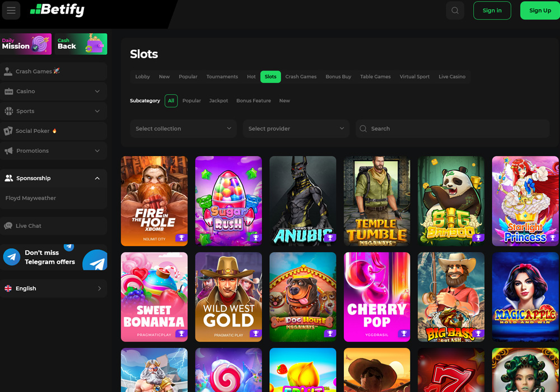Open the hamburger menu

pyautogui.click(x=11, y=10)
